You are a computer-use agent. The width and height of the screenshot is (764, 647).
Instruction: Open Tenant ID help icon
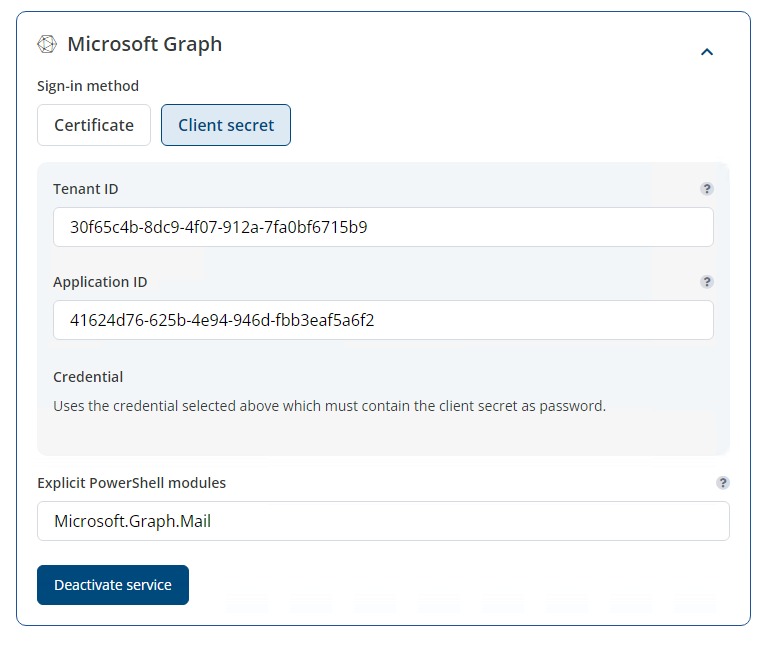coord(707,189)
